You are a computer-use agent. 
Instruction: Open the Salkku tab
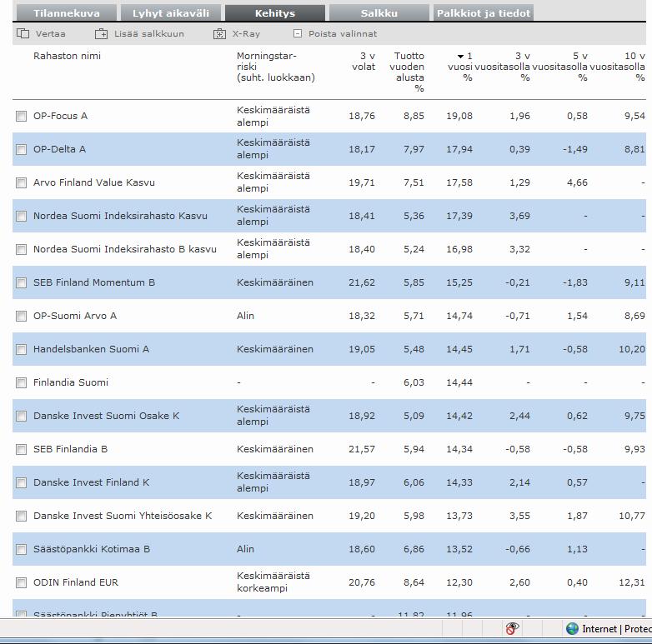[379, 13]
